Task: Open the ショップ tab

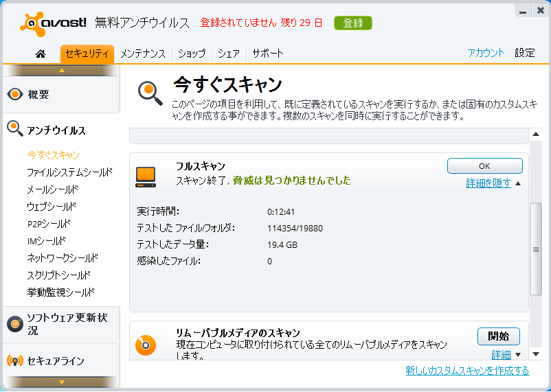Action: coord(192,54)
